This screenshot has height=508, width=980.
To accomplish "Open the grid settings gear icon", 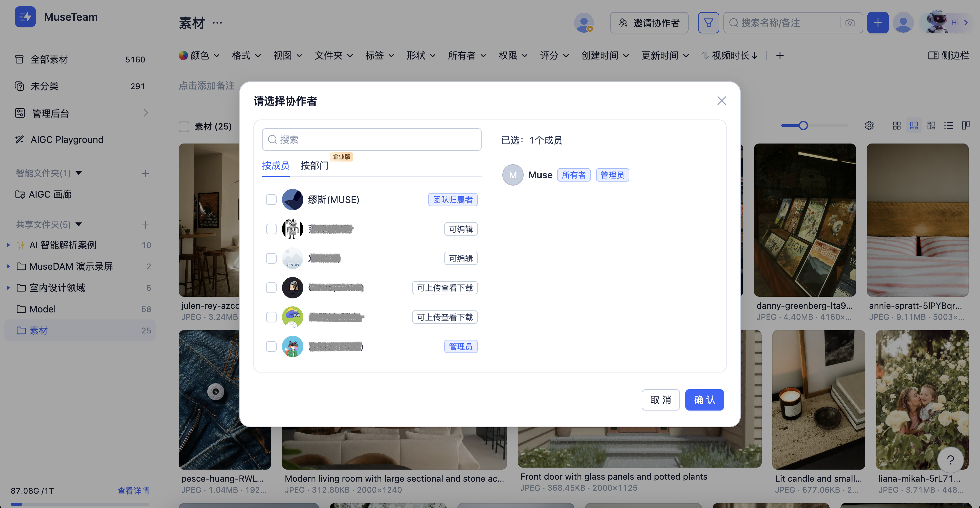I will (x=869, y=126).
